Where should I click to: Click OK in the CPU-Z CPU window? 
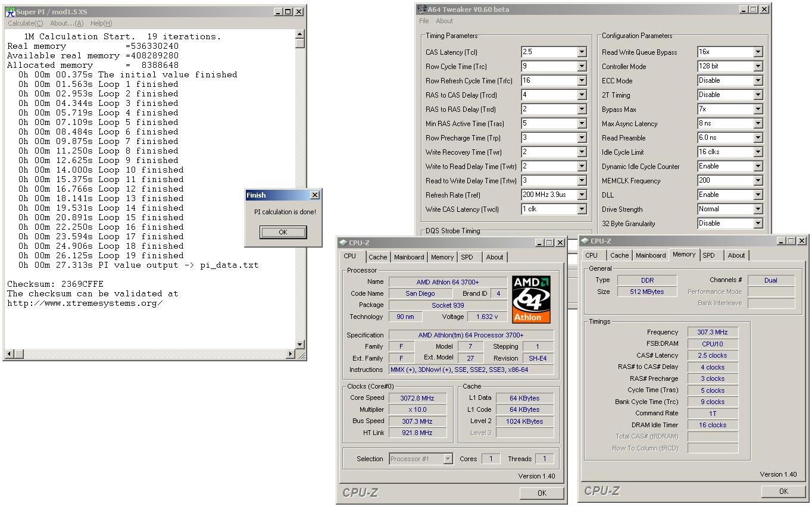point(542,493)
